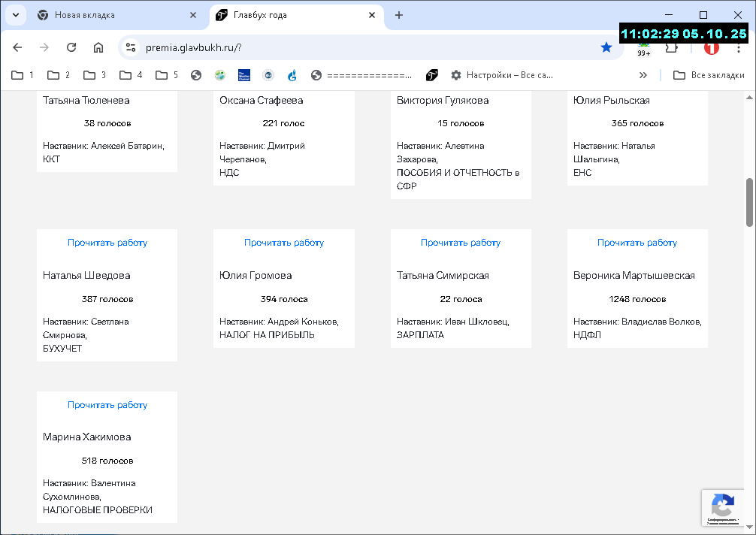The height and width of the screenshot is (535, 756).
Task: Click the site information icon in address bar
Action: [131, 47]
